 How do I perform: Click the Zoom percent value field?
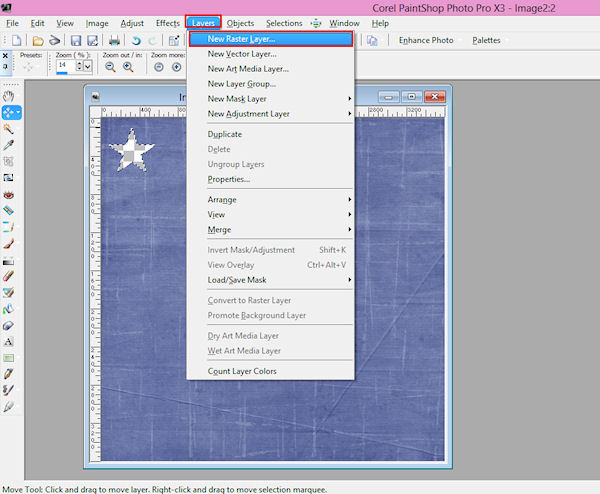(65, 67)
